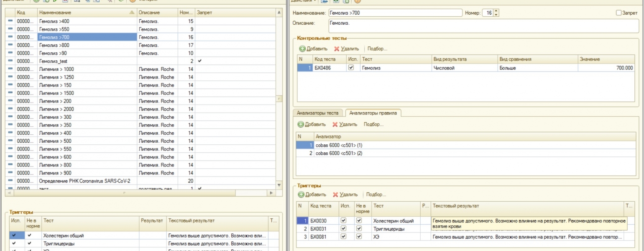Click the row icon beside Липемия > 2000
Screen dimensions: 644x251
click(x=10, y=109)
